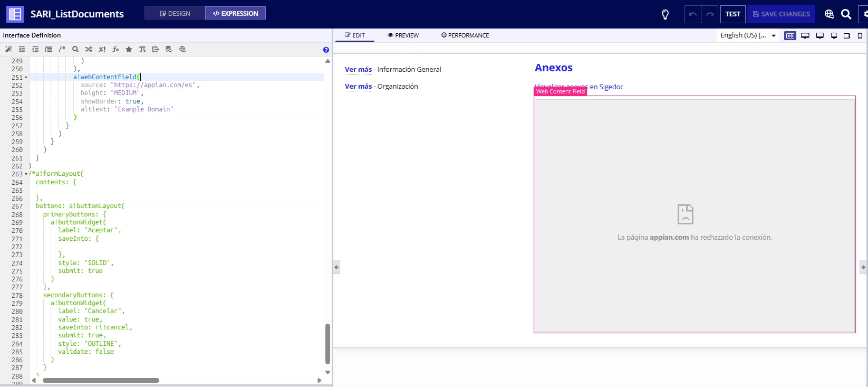Viewport: 868px width, 387px height.
Task: Click the editor scroll-down arrow
Action: 327,372
